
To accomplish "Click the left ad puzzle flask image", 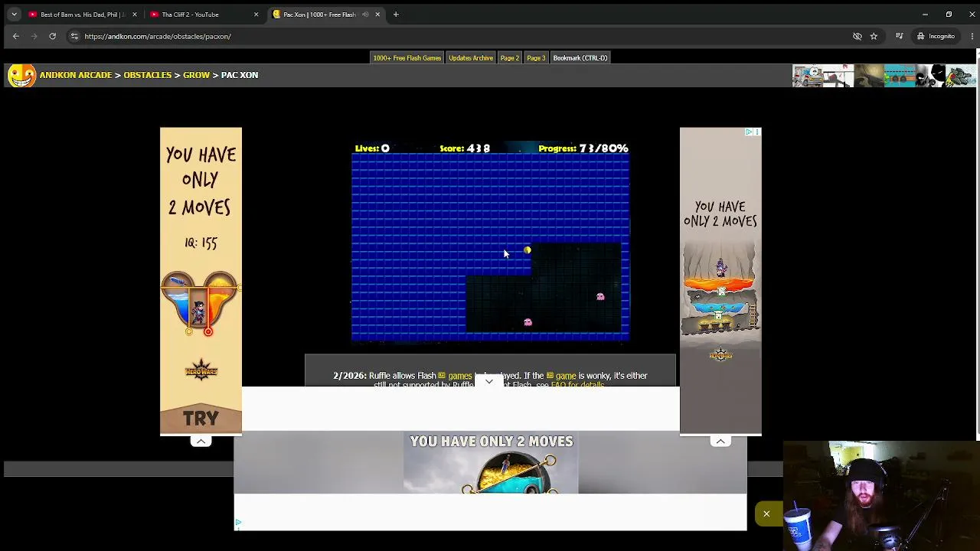I will (200, 303).
